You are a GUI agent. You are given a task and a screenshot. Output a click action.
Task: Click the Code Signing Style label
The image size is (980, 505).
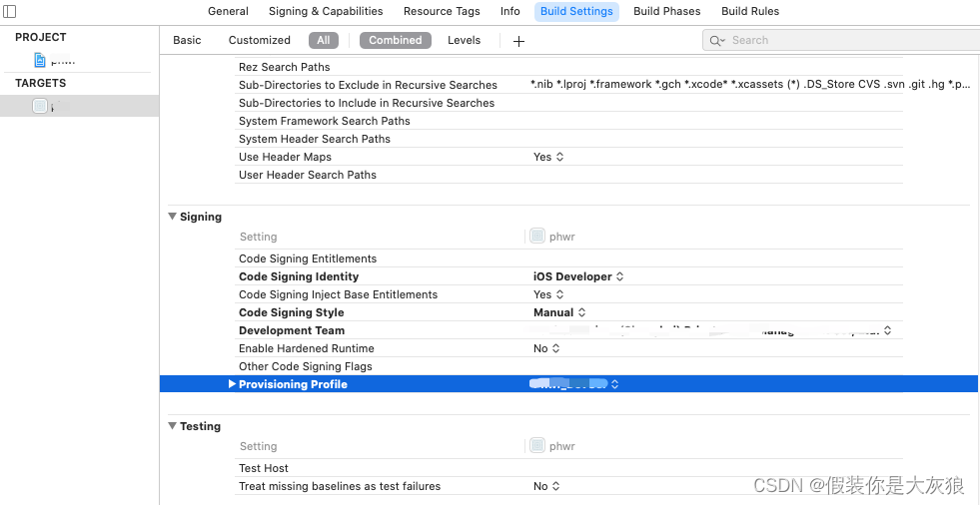pos(292,312)
